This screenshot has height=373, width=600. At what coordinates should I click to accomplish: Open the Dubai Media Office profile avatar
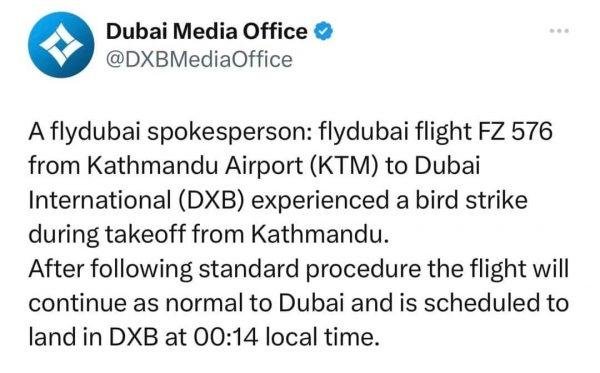coord(61,45)
